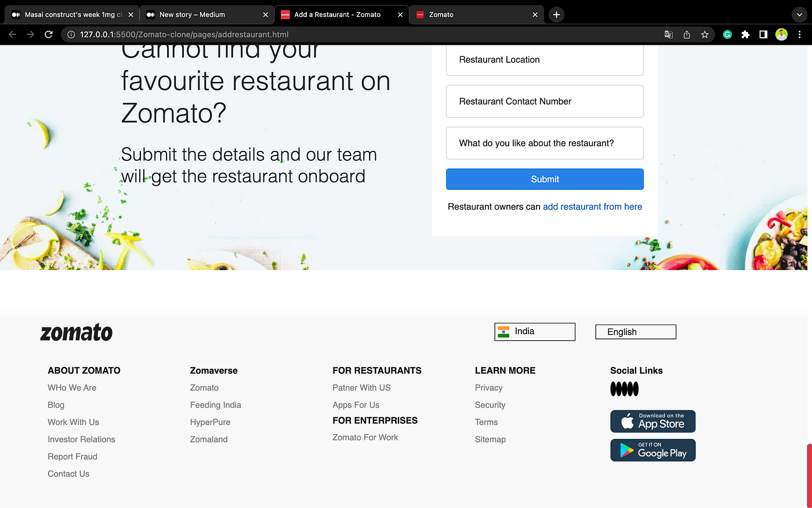
Task: Click the FOR ENTERPRISES heading
Action: (x=375, y=420)
